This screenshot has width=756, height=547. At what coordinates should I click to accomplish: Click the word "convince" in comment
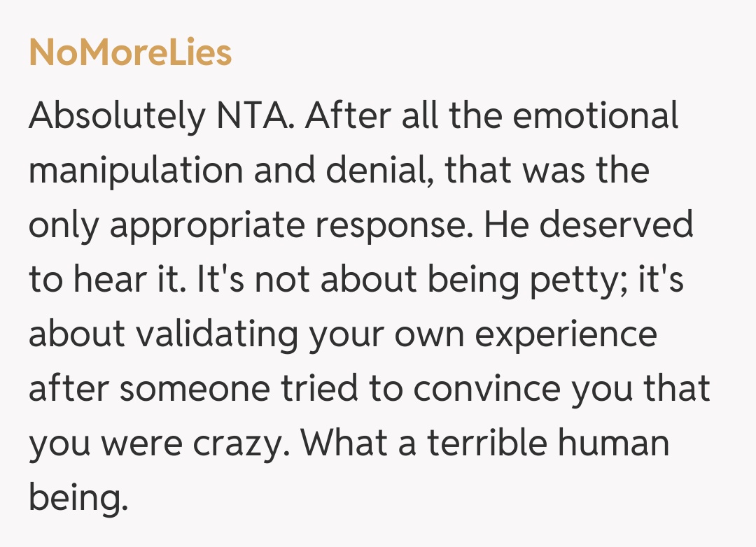[x=487, y=389]
